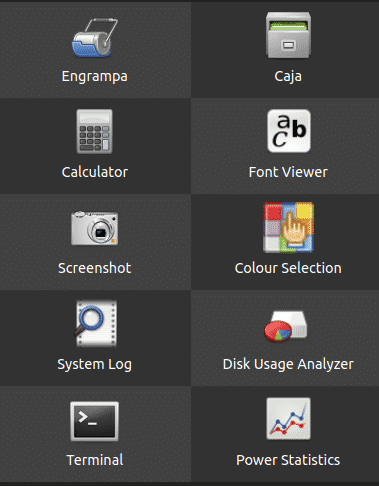
Task: Open the Calculator app icon
Action: [95, 131]
